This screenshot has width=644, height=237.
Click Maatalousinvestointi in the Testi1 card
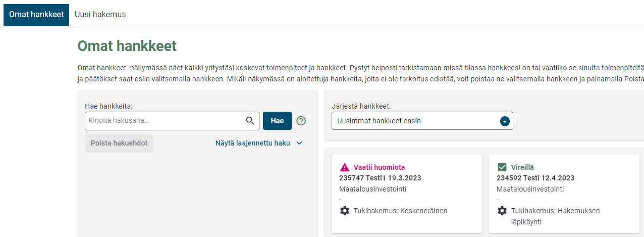click(373, 189)
